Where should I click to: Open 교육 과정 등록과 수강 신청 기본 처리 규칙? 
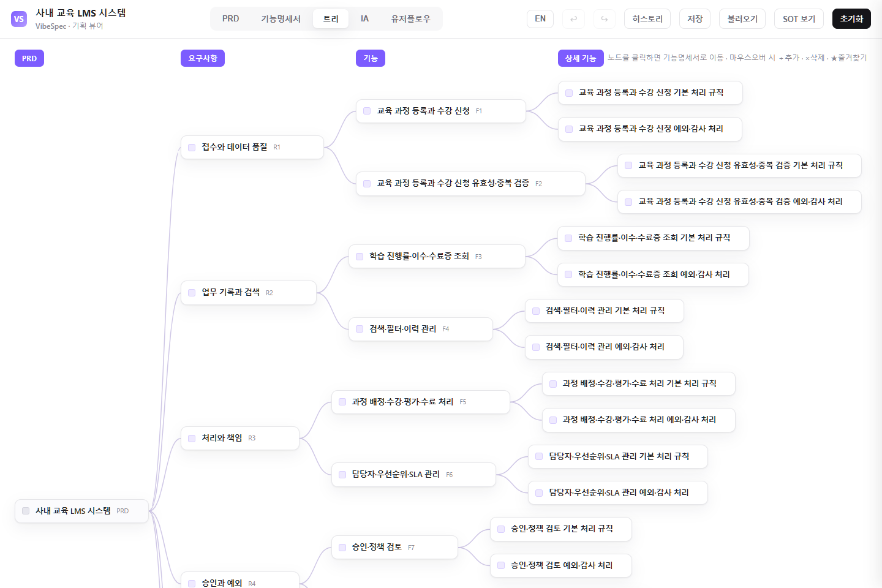tap(650, 92)
